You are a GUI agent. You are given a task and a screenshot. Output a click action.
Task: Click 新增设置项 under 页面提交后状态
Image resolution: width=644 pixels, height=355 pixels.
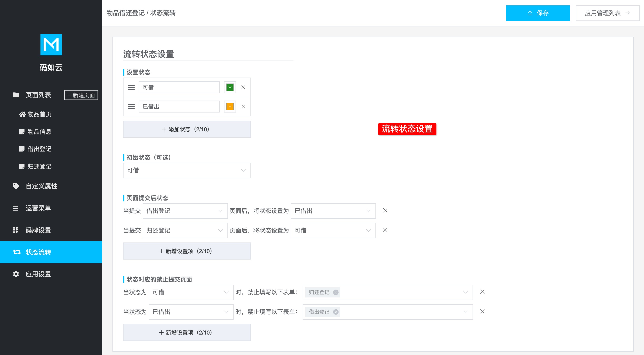click(187, 251)
